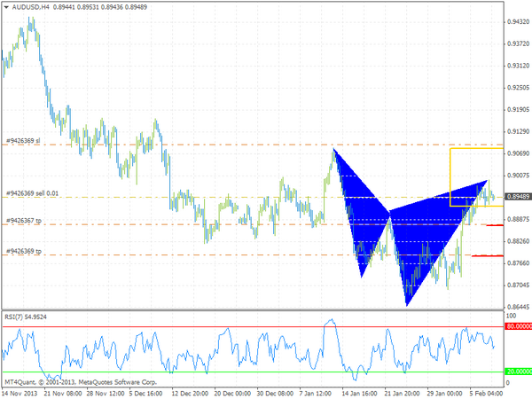The width and height of the screenshot is (532, 399).
Task: Click the red 80.0000 RSI level tag
Action: pyautogui.click(x=519, y=326)
